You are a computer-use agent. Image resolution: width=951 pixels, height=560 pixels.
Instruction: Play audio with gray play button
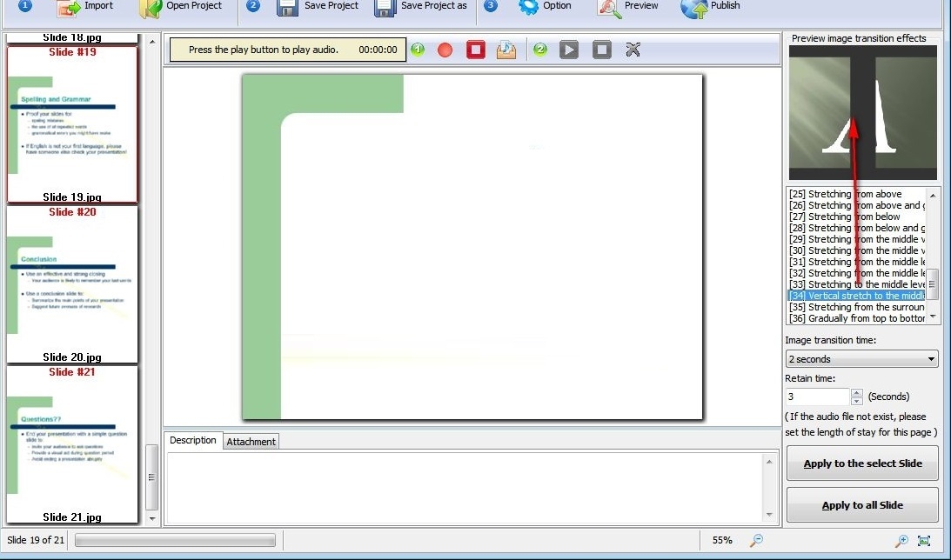[568, 50]
